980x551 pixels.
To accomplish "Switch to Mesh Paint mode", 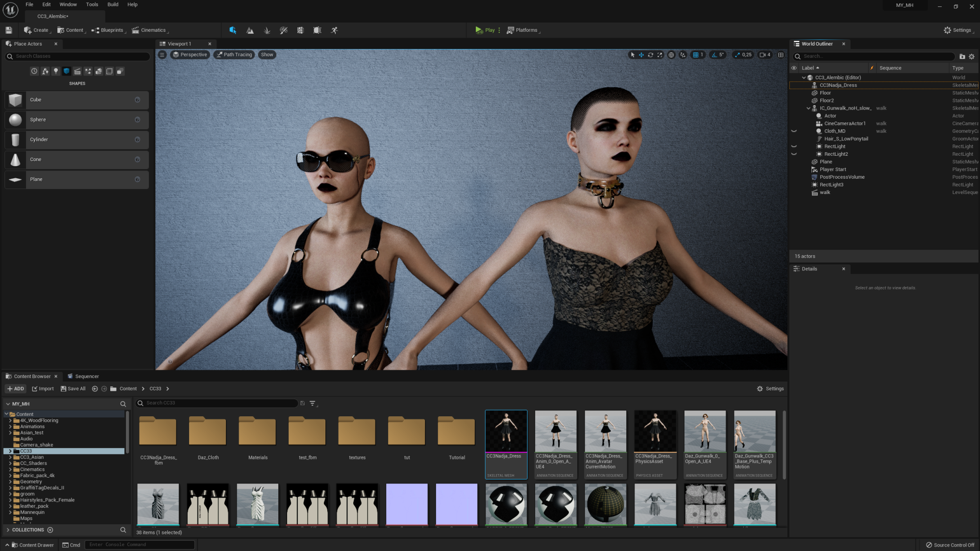I will [284, 30].
